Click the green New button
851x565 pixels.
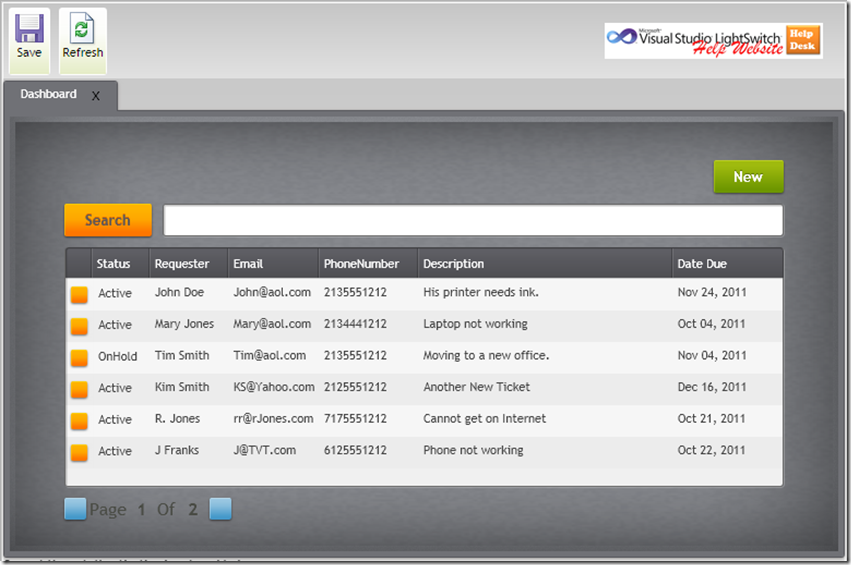748,176
